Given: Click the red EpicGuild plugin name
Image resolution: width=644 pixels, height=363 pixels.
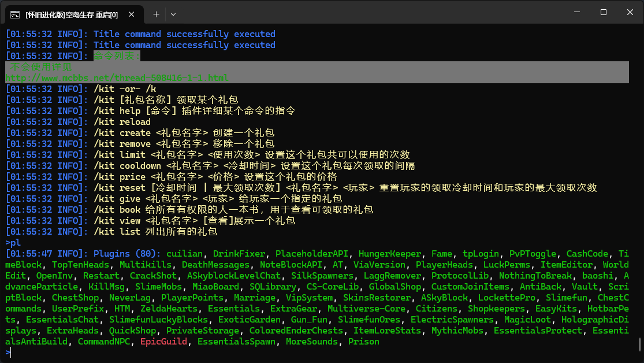Looking at the screenshot, I should pyautogui.click(x=163, y=341).
